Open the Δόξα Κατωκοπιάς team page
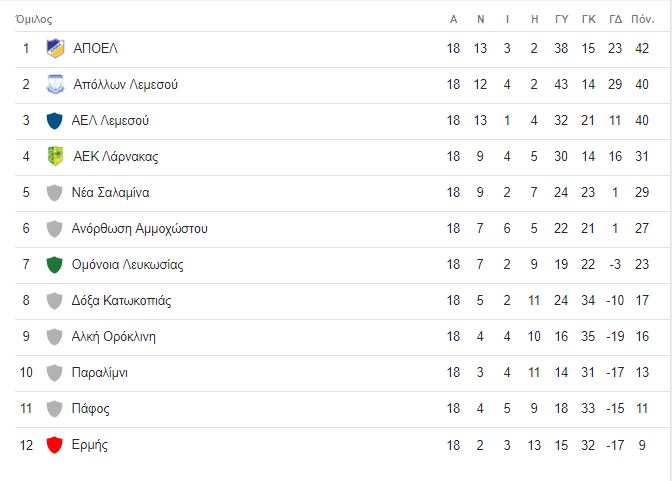The width and height of the screenshot is (672, 481). coord(121,301)
